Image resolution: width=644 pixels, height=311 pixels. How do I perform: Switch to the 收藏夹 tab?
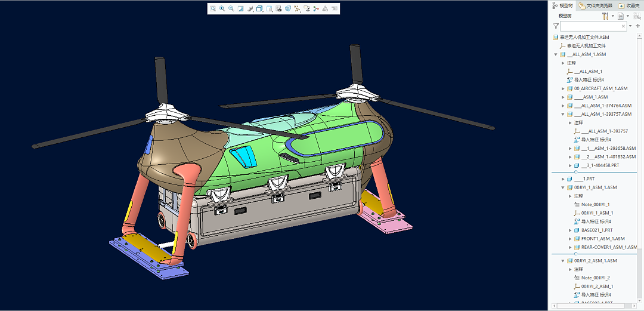631,5
